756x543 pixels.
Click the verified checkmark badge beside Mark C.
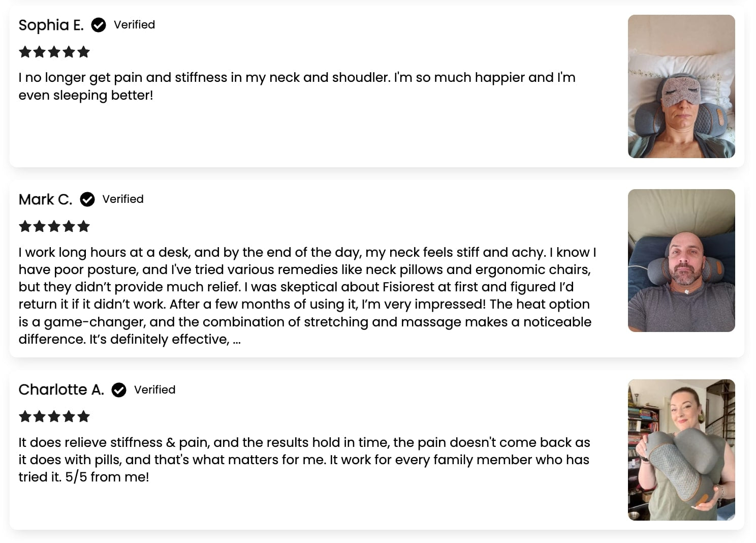pos(87,199)
